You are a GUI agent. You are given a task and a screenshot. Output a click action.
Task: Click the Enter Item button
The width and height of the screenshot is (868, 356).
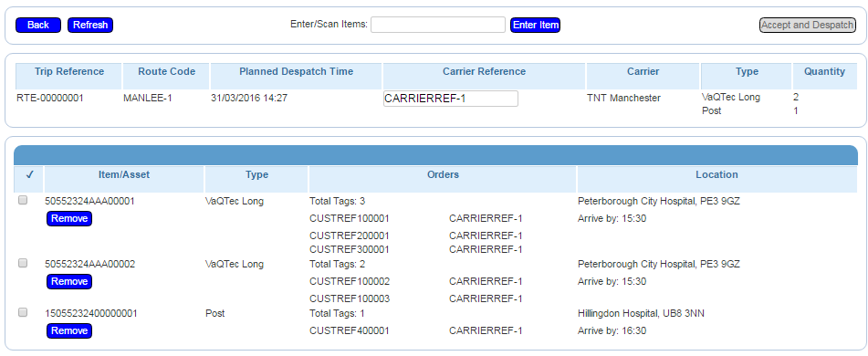(535, 25)
